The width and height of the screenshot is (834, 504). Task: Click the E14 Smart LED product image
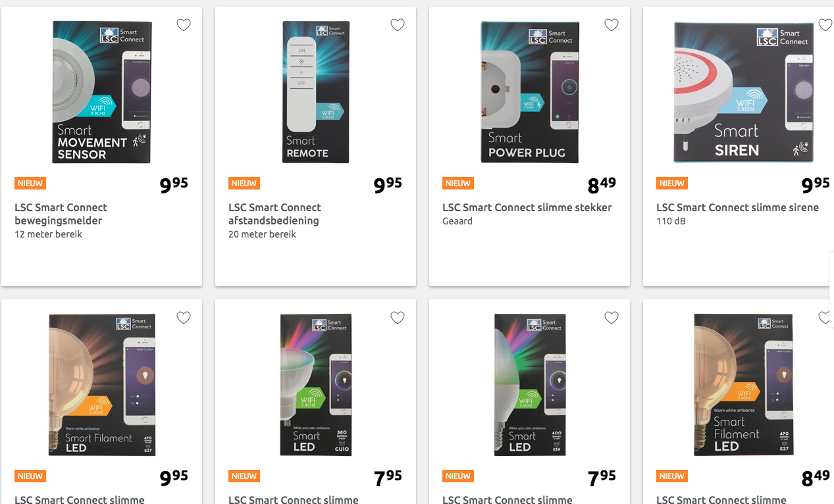[x=530, y=385]
